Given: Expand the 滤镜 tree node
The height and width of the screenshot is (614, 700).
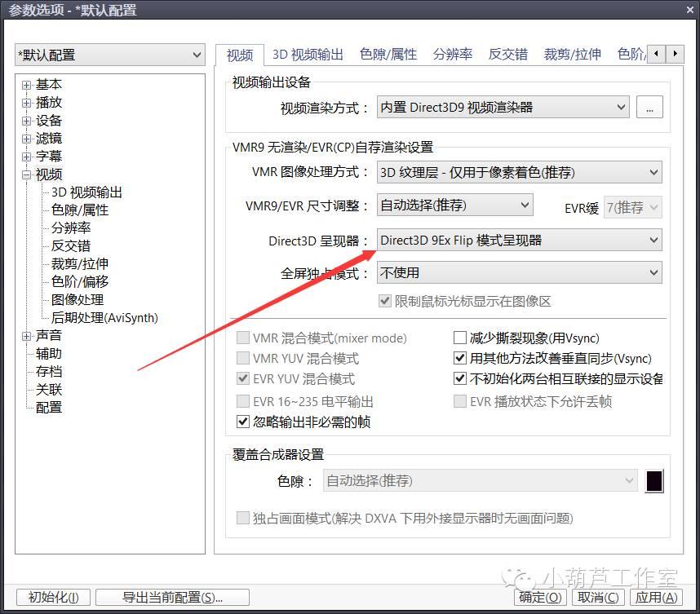Looking at the screenshot, I should (27, 139).
